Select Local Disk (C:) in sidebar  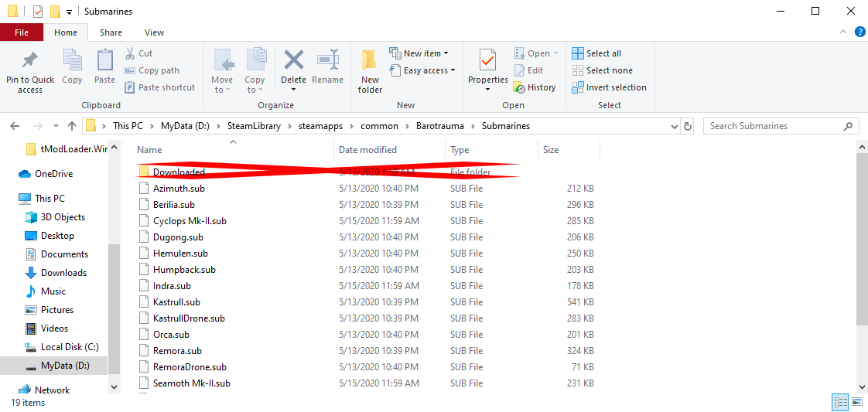click(69, 347)
